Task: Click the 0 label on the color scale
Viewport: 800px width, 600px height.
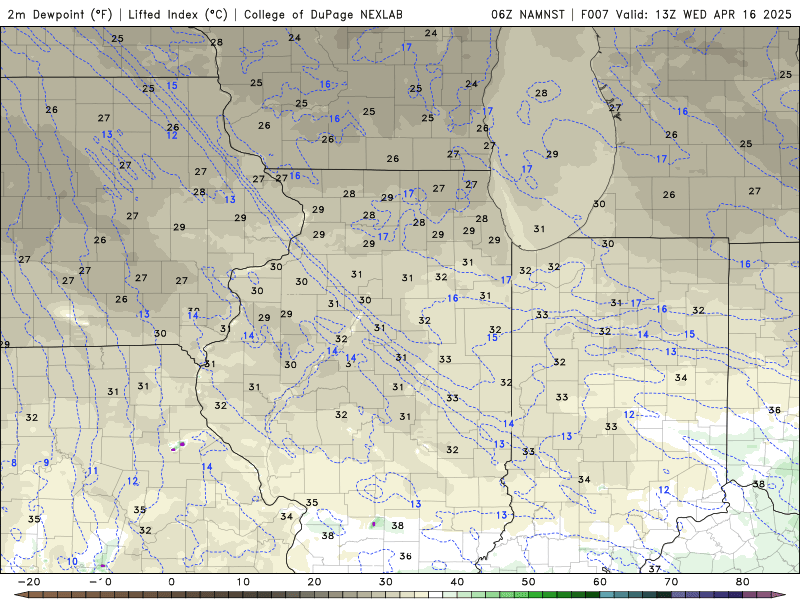Action: (171, 582)
